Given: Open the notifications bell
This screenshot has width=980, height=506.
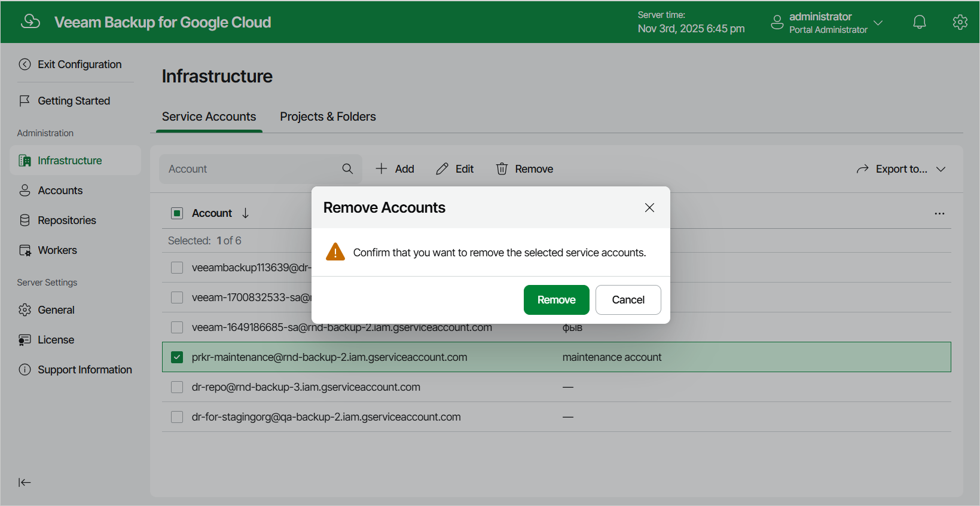Looking at the screenshot, I should pyautogui.click(x=920, y=22).
